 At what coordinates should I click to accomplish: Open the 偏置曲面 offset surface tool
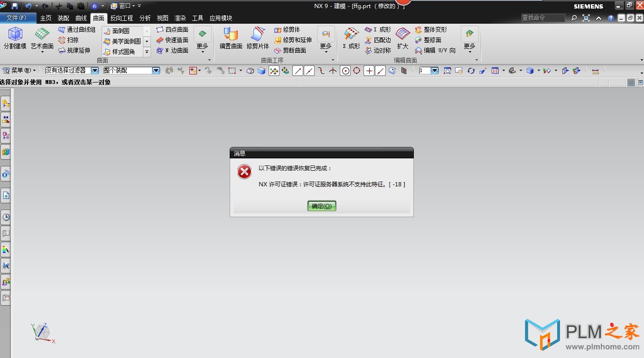coord(231,38)
